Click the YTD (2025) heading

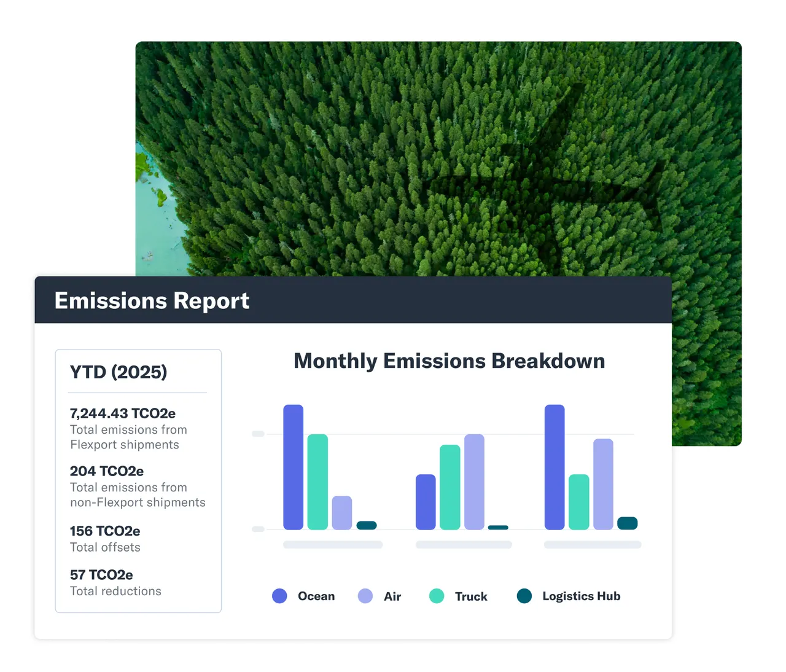pos(119,372)
